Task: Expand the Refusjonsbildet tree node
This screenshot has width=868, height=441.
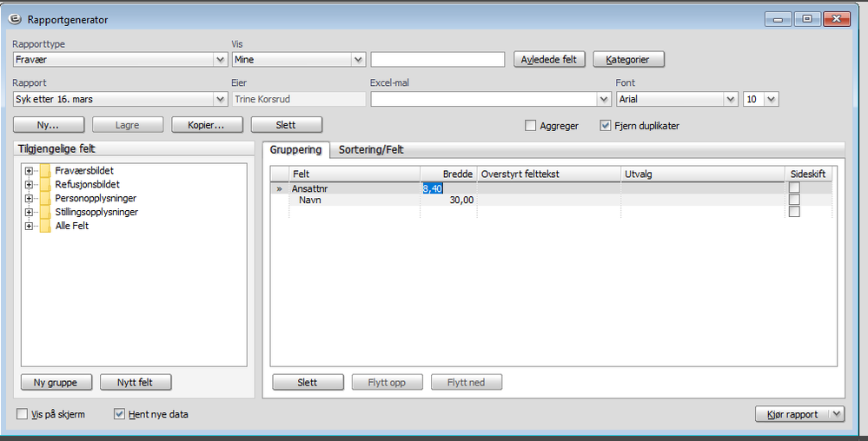Action: tap(29, 185)
